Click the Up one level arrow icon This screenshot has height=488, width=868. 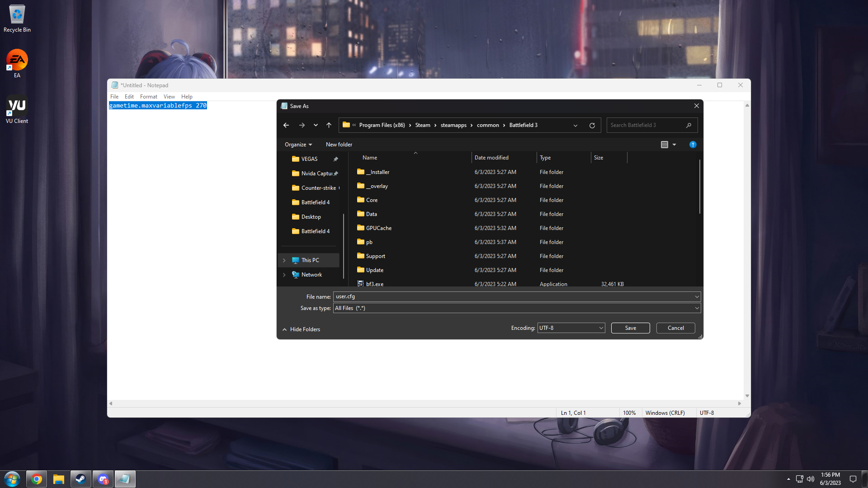coord(329,125)
